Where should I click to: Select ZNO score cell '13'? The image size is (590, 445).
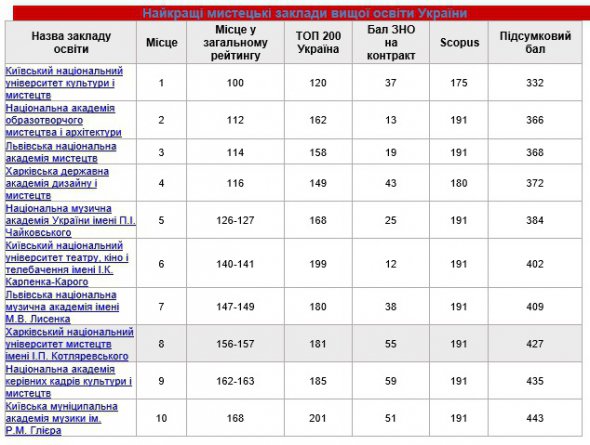pos(391,120)
